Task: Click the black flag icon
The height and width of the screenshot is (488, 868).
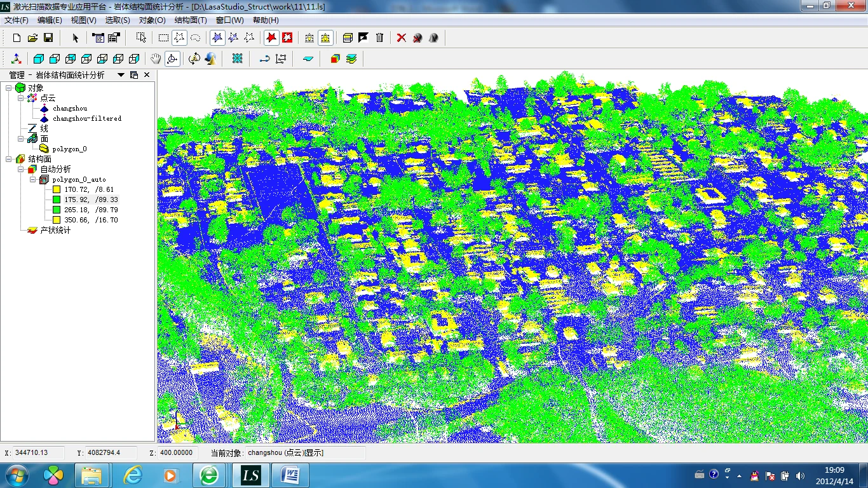Action: 363,37
